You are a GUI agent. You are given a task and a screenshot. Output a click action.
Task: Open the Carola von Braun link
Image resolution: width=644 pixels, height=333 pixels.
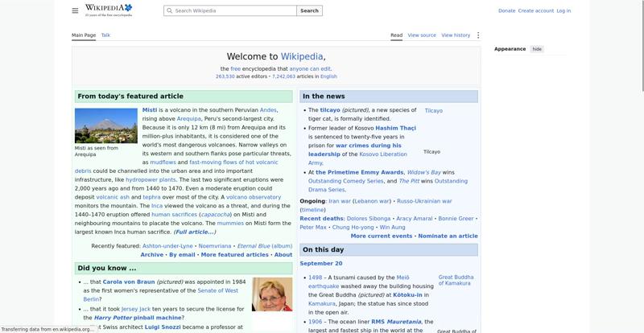[129, 282]
